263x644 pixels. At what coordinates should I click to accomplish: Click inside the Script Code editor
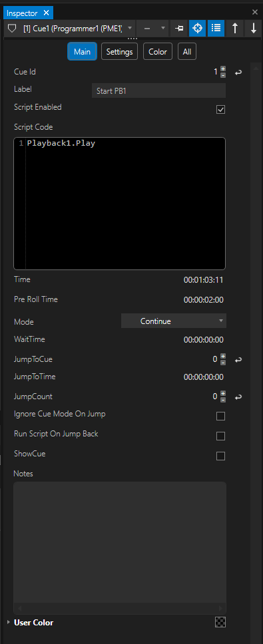[x=120, y=204]
